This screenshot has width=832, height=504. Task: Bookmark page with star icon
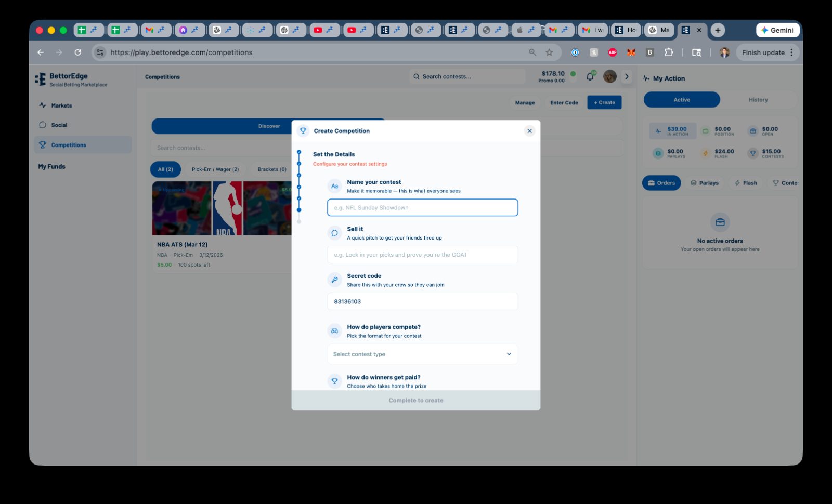pyautogui.click(x=549, y=52)
